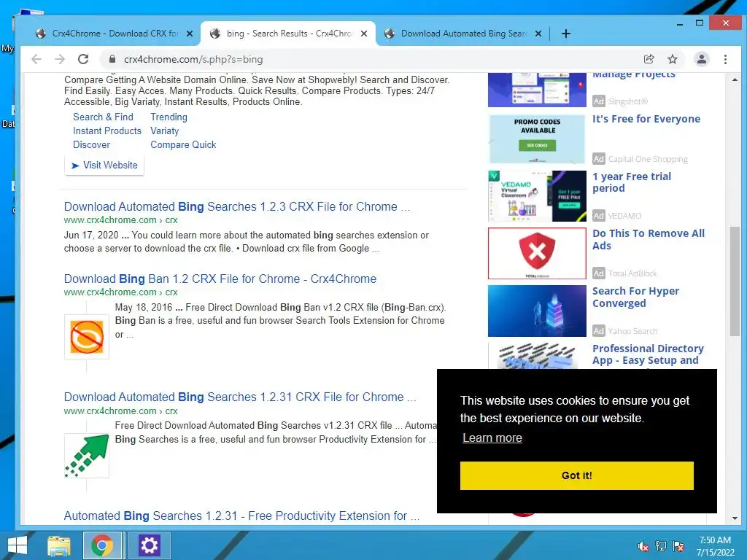Click the taskbar clock showing 7:50 AM
747x560 pixels.
715,546
